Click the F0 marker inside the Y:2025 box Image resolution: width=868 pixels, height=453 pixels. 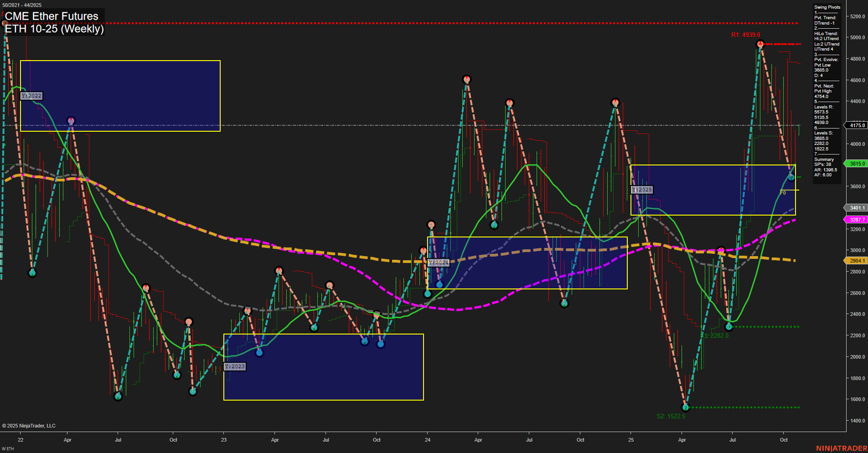(783, 193)
